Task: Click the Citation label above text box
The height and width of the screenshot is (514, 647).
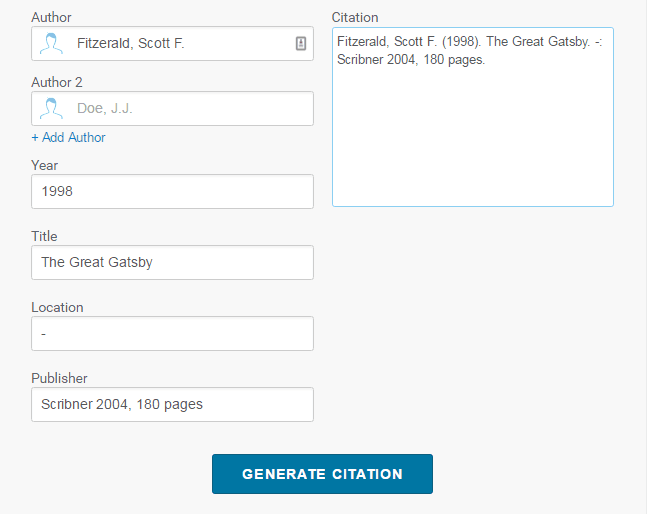Action: [355, 18]
